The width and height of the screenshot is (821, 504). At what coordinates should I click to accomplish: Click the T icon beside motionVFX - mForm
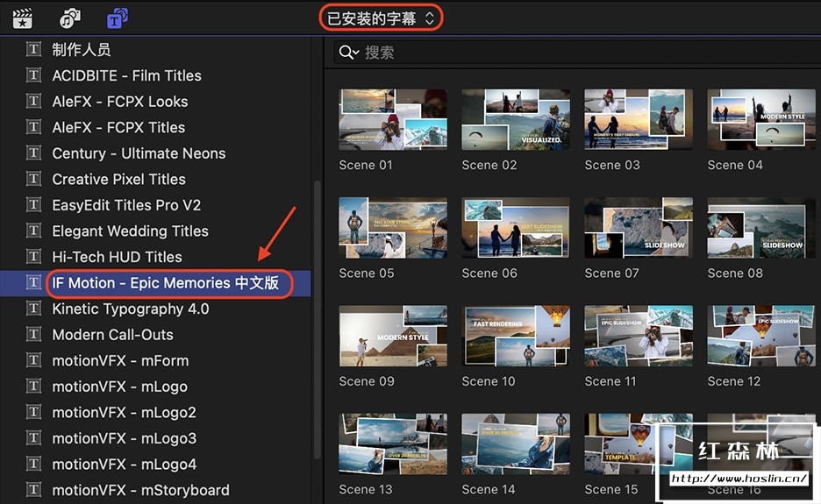[x=33, y=359]
